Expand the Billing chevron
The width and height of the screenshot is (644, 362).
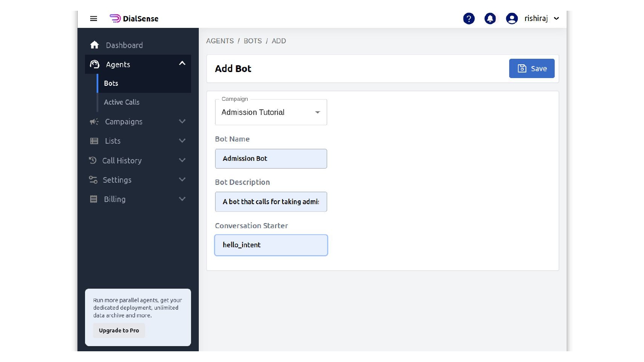(182, 199)
